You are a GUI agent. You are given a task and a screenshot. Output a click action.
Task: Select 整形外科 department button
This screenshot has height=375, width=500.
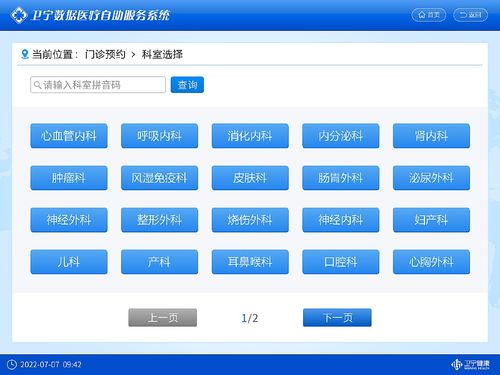click(160, 220)
